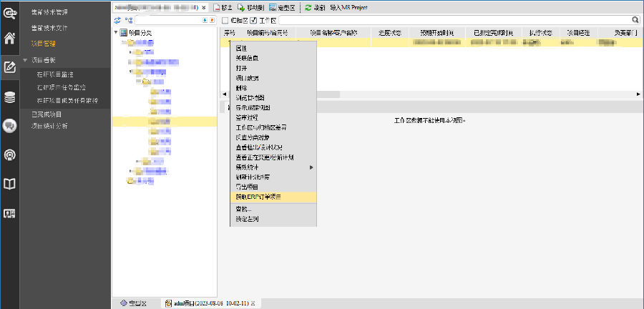The width and height of the screenshot is (644, 309).
Task: Click the refresh icon above the project tree
Action: pos(118,20)
